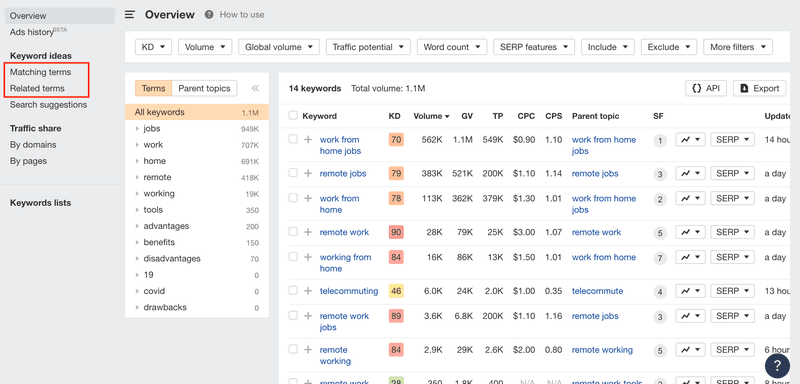Click plus icon beside remote work keyword
The image size is (800, 384).
[308, 232]
